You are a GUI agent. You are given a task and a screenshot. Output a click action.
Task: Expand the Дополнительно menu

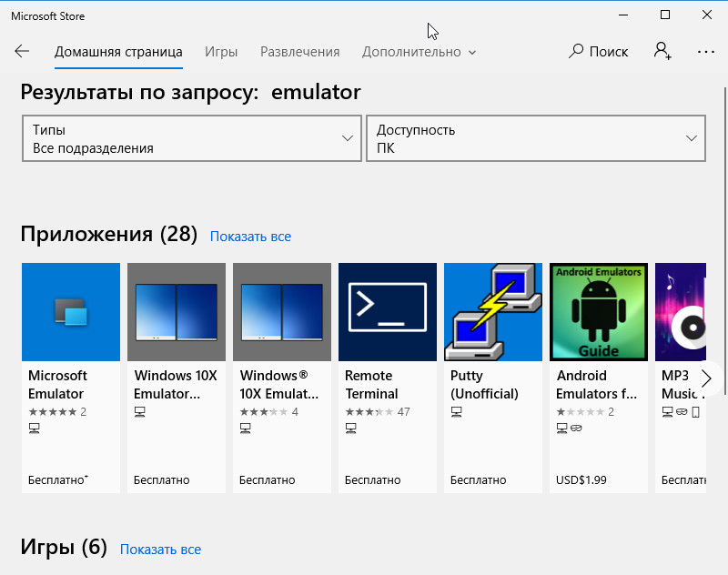tap(419, 52)
